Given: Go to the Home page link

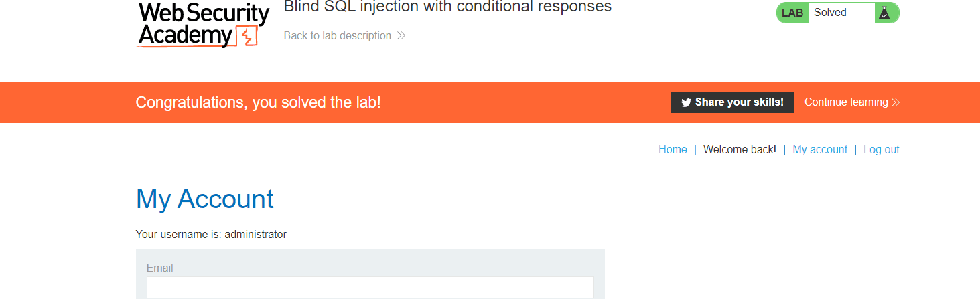Looking at the screenshot, I should click(673, 150).
